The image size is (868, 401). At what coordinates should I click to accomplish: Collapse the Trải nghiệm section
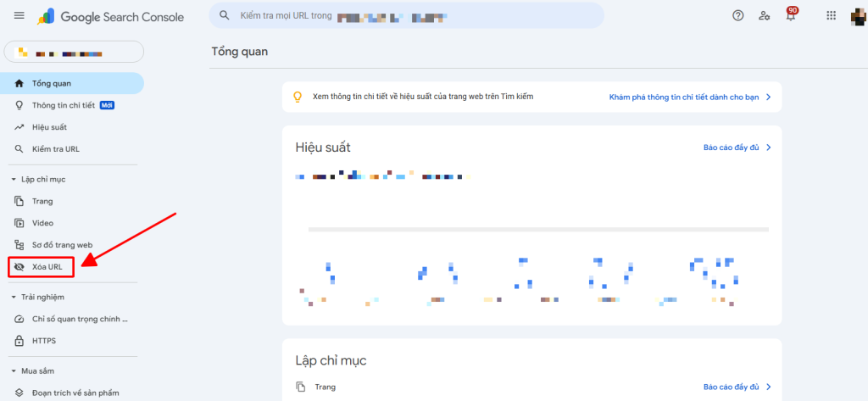[14, 297]
